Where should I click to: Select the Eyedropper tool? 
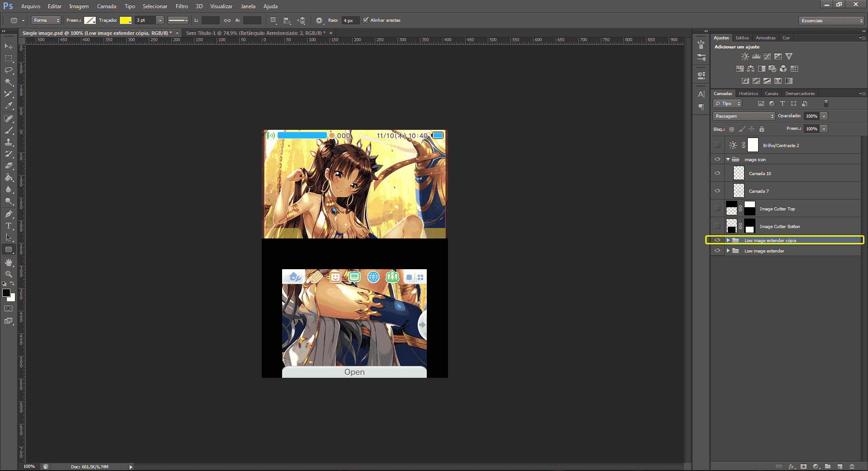(9, 105)
